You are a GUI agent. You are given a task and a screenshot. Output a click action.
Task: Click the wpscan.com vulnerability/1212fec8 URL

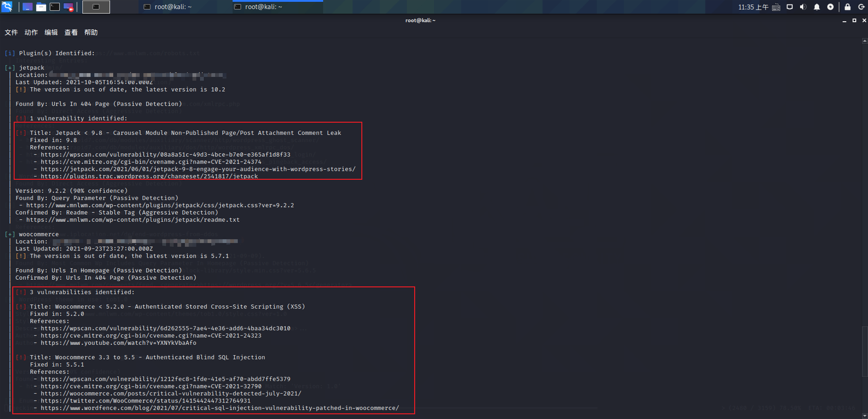pyautogui.click(x=166, y=379)
